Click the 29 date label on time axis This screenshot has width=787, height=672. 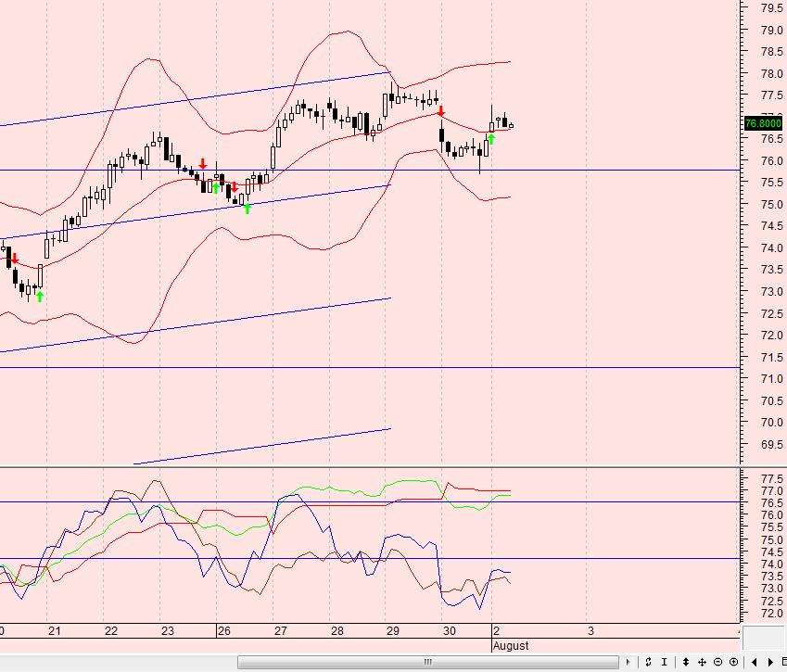tap(393, 631)
